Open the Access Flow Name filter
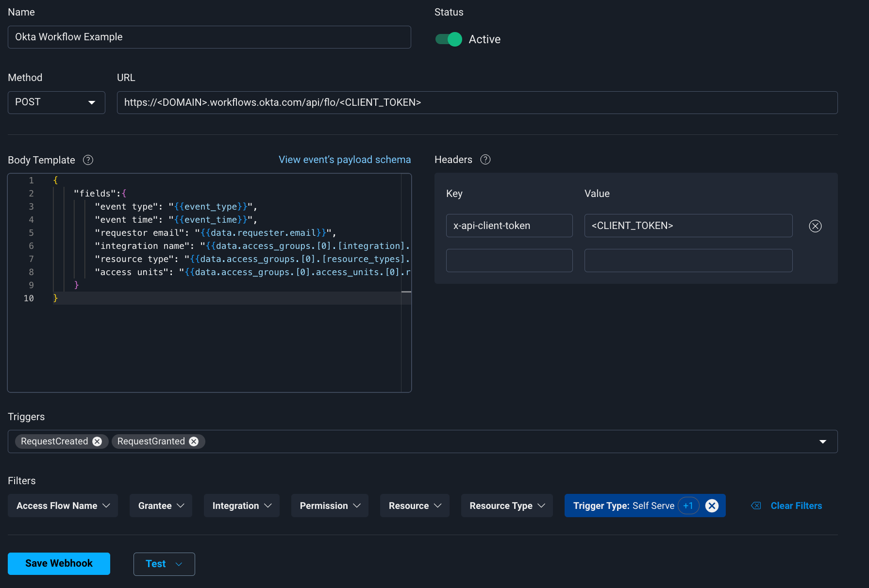This screenshot has width=869, height=588. 62,506
